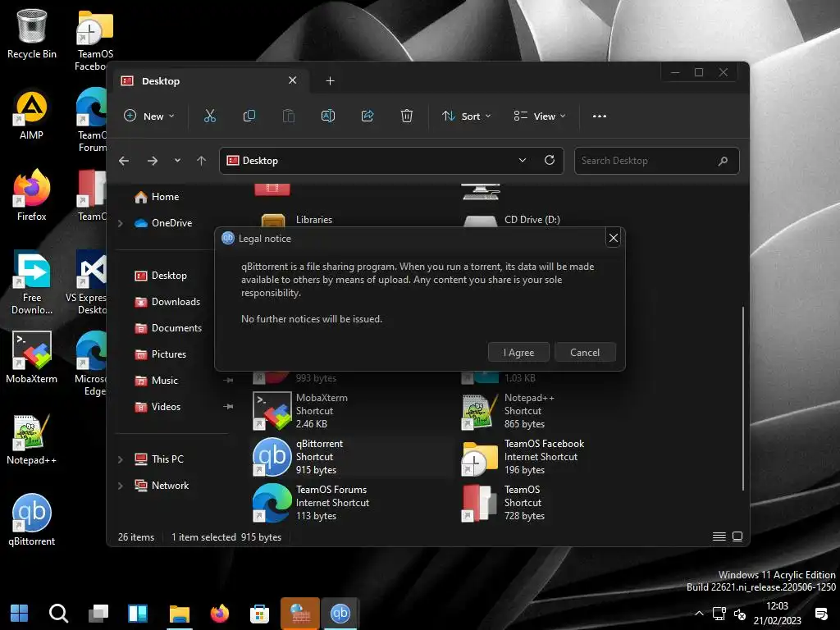
Task: Cancel the Legal notice dialog
Action: [585, 353]
